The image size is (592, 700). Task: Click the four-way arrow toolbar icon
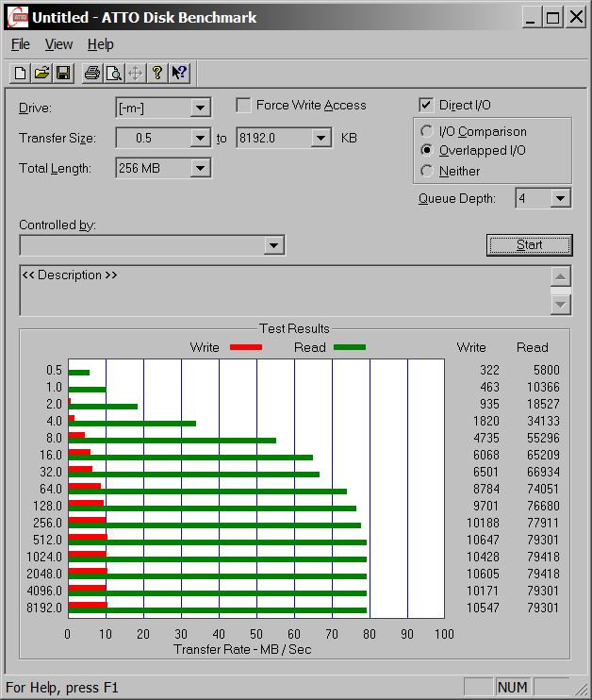[x=135, y=73]
